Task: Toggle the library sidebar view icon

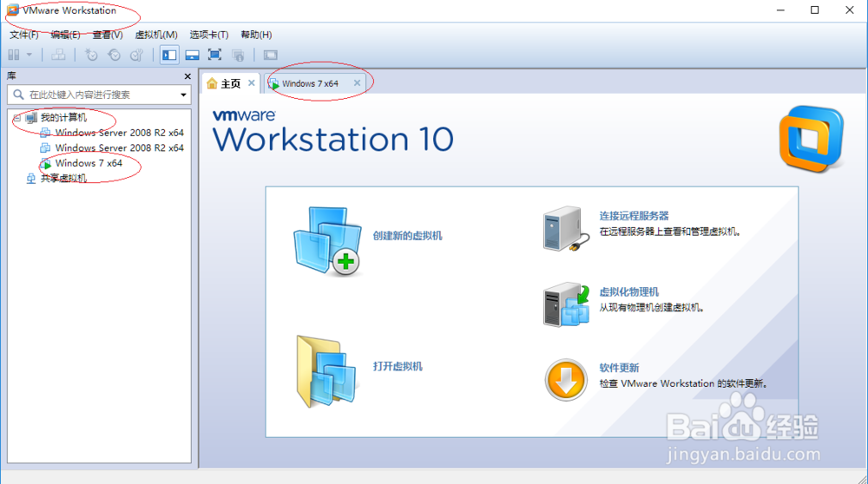Action: pyautogui.click(x=169, y=55)
